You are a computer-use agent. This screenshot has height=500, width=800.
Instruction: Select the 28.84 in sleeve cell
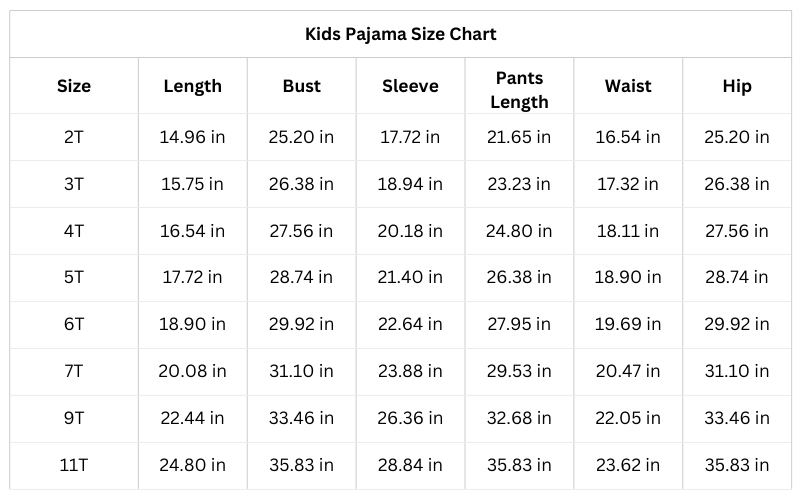(410, 465)
